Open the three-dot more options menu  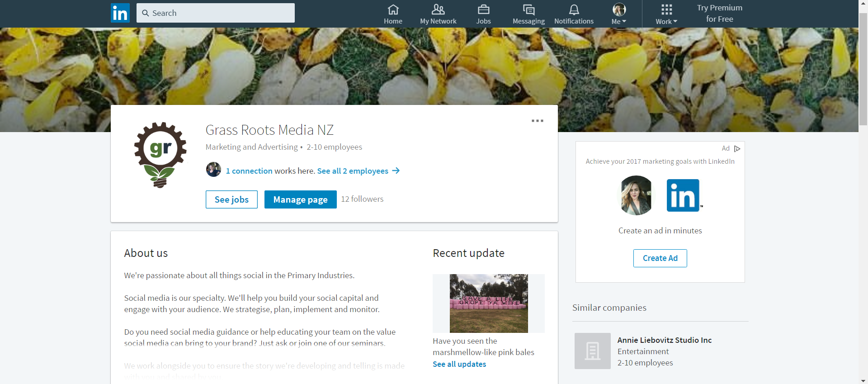(x=538, y=121)
